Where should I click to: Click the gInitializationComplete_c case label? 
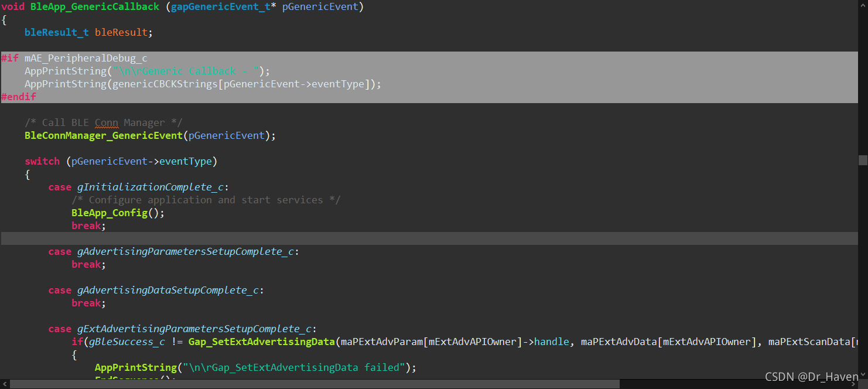tap(150, 187)
